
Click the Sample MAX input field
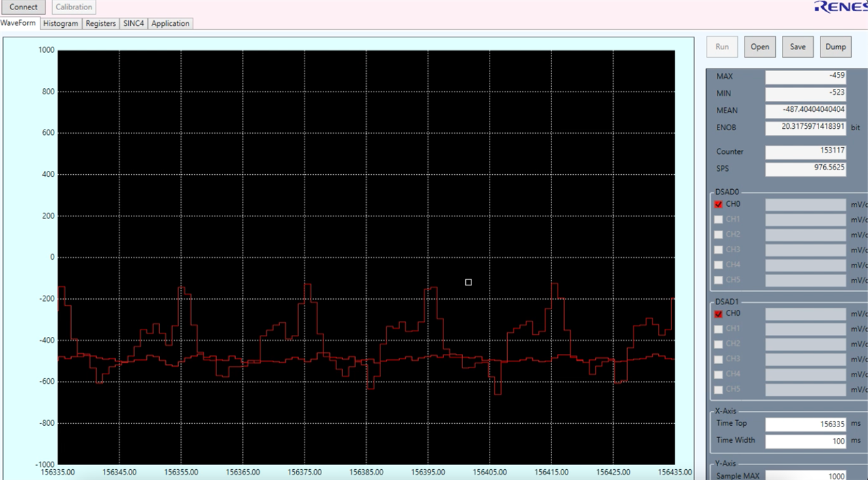[x=806, y=475]
